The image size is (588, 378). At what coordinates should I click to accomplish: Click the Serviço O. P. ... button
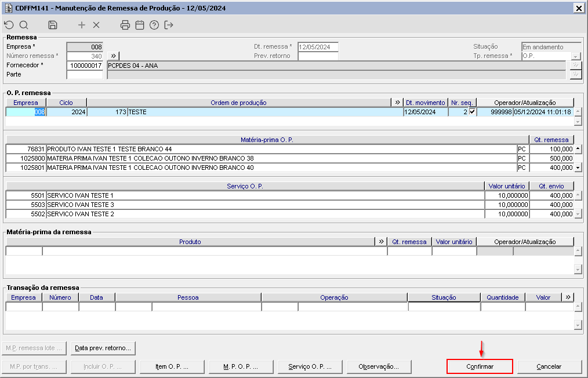tap(310, 366)
